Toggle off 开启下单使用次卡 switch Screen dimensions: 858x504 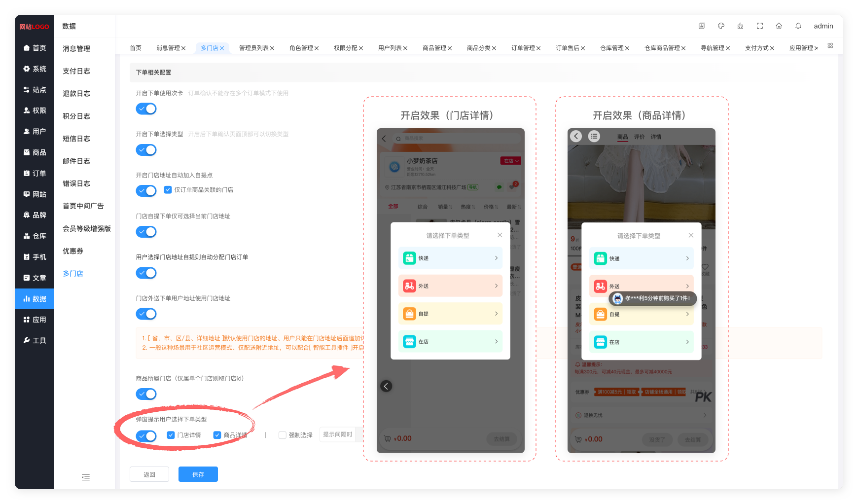pos(146,109)
